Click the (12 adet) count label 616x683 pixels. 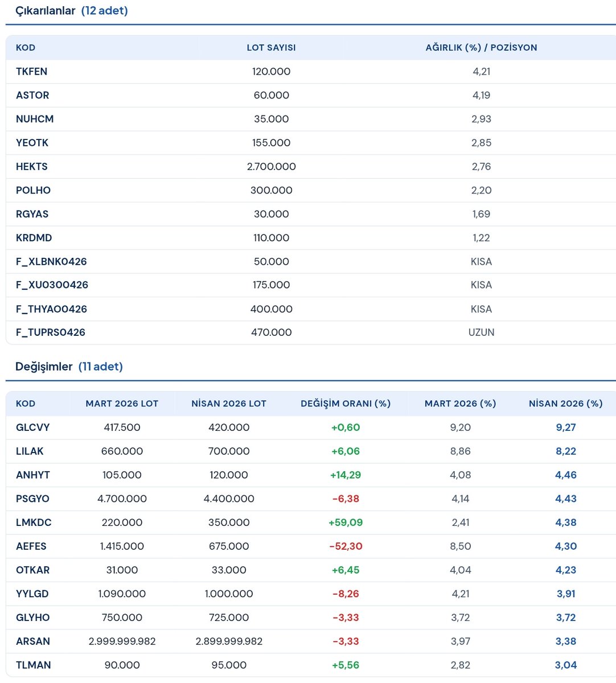coord(105,11)
